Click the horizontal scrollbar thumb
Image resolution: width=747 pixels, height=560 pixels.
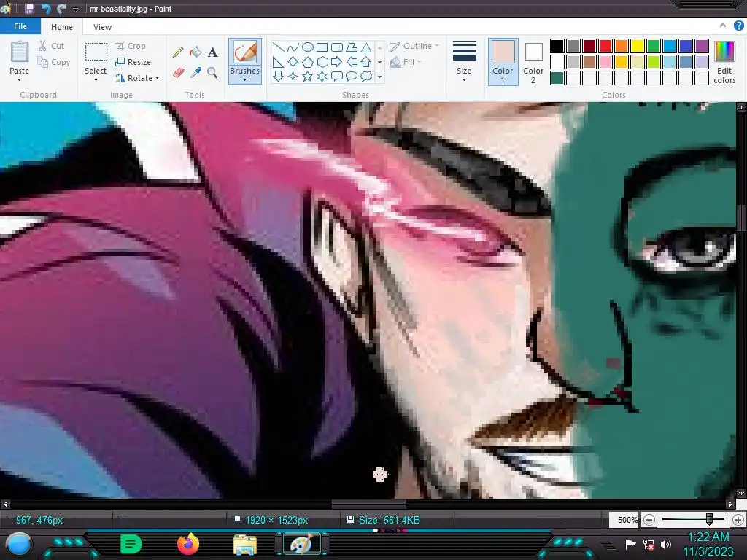(368, 503)
